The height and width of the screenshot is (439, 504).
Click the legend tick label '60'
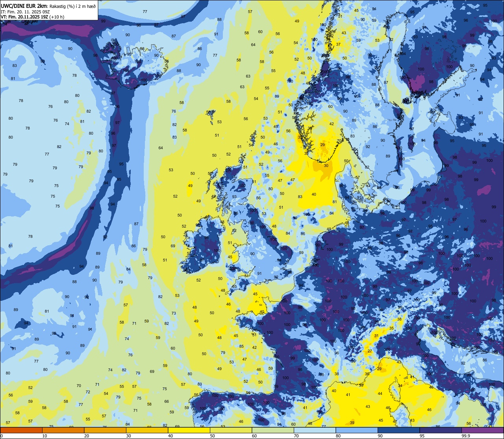pos(254,436)
